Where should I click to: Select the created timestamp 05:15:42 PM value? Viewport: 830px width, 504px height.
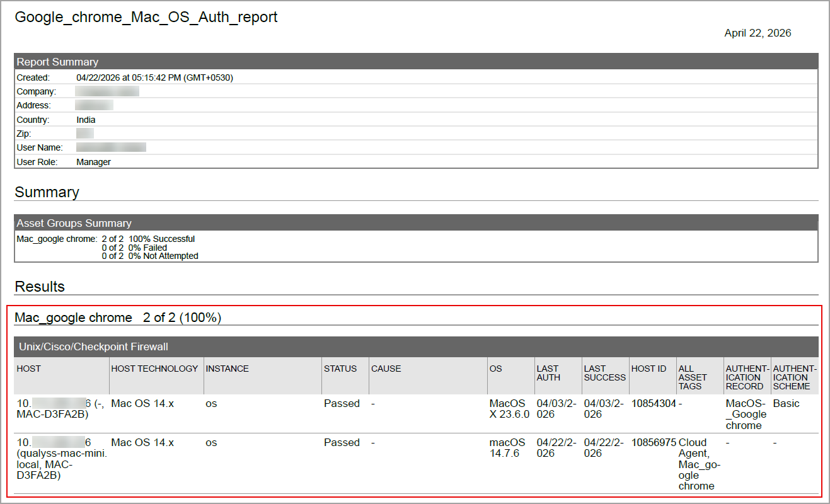154,77
